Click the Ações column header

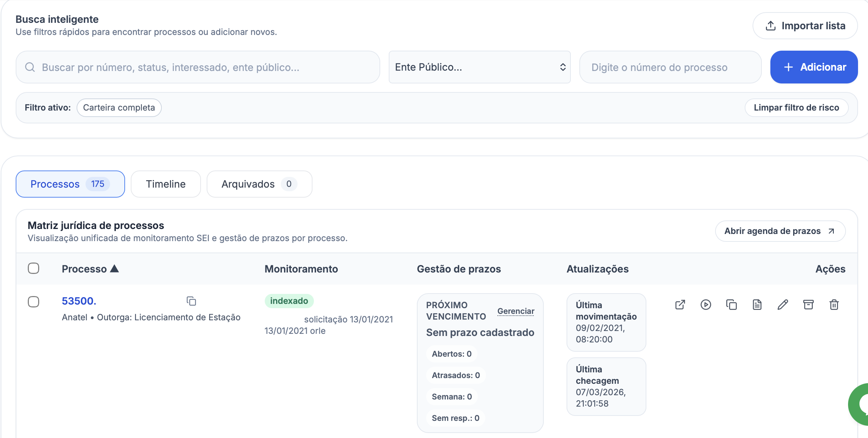(x=830, y=269)
